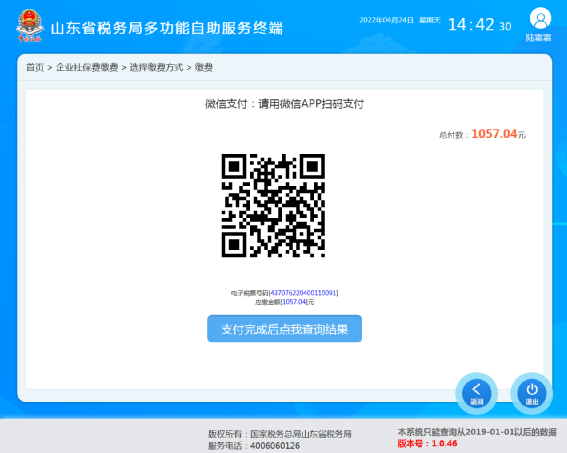
Task: Open 企业社保费缴费 breadcrumb link
Action: [87, 67]
